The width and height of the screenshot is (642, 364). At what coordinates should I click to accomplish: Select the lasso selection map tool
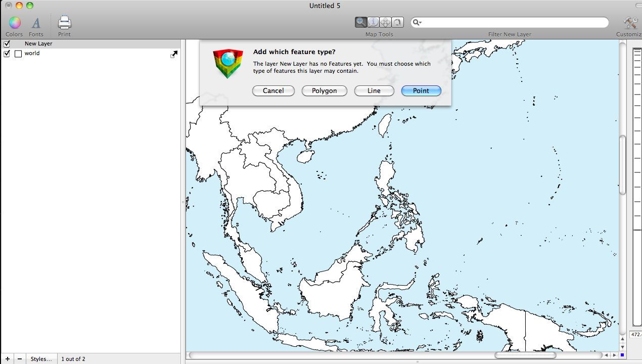pos(397,22)
